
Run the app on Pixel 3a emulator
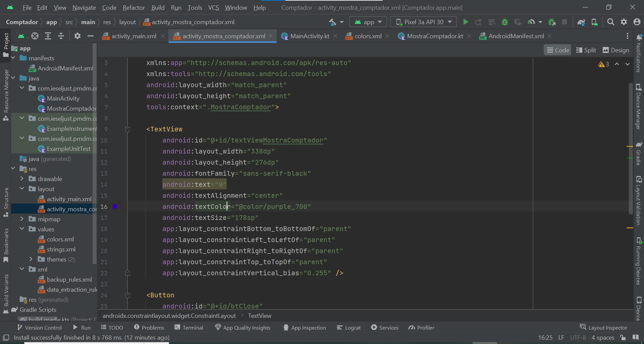point(466,22)
